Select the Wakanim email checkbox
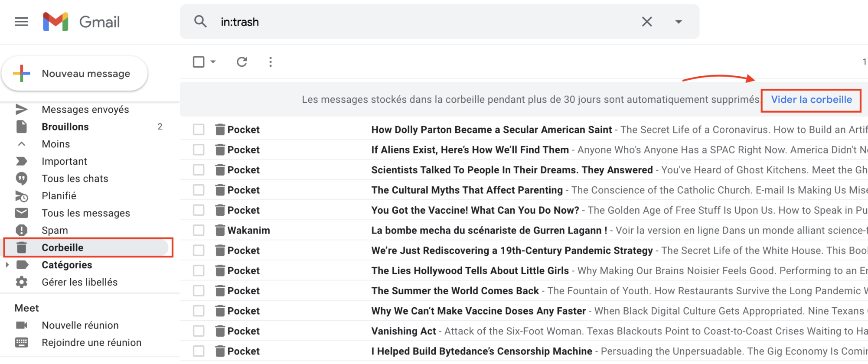Viewport: 868px width, 364px height. 199,230
